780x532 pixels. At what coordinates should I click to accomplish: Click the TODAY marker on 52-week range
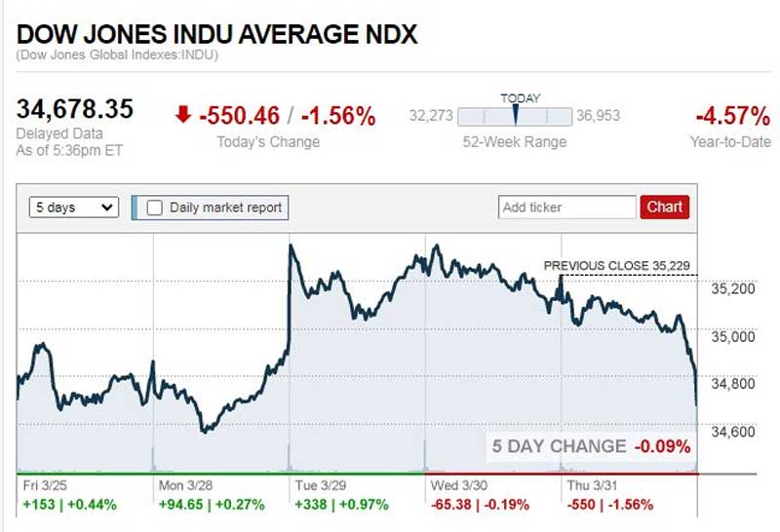point(515,114)
